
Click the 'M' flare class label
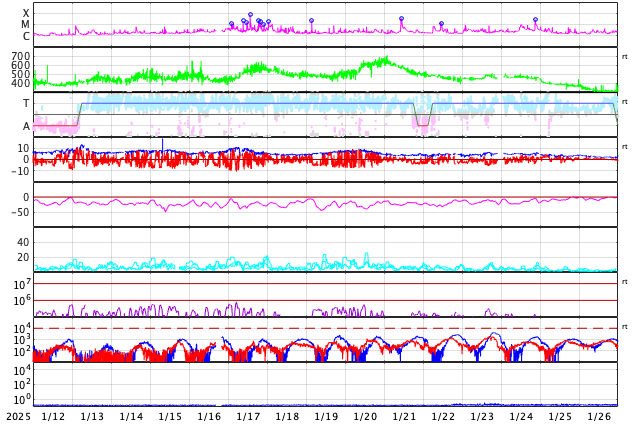(x=25, y=25)
